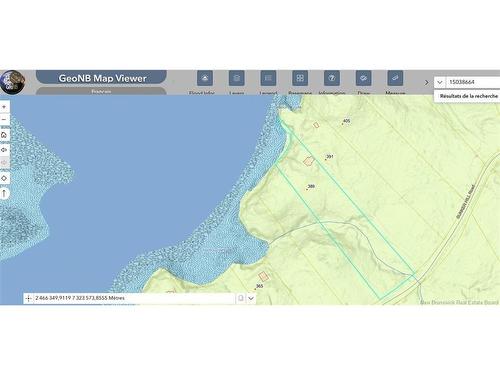Click the building footprint beside number 391
This screenshot has width=500, height=375.
[309, 161]
